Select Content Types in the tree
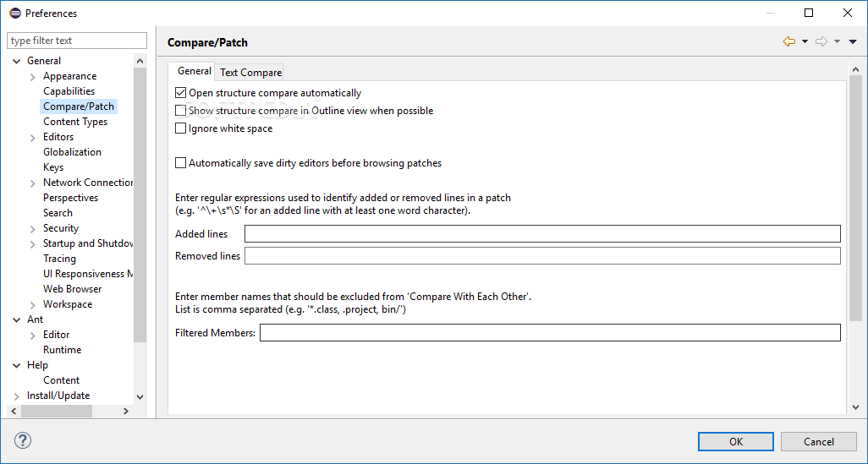This screenshot has height=464, width=868. 75,122
